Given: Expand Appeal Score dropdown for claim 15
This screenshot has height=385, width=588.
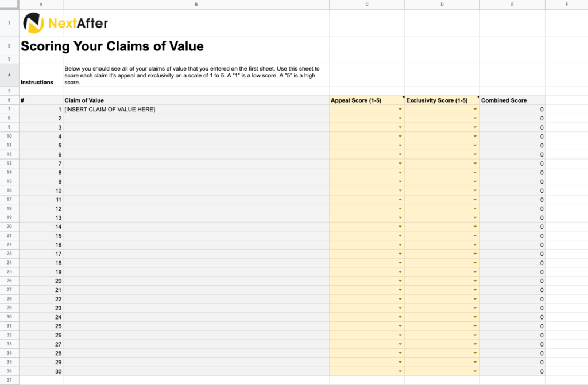Looking at the screenshot, I should click(x=400, y=236).
